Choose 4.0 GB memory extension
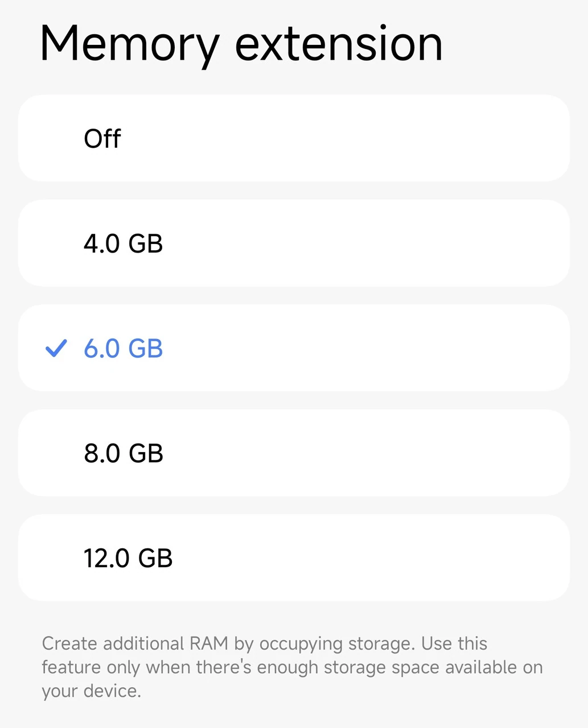 pyautogui.click(x=294, y=243)
